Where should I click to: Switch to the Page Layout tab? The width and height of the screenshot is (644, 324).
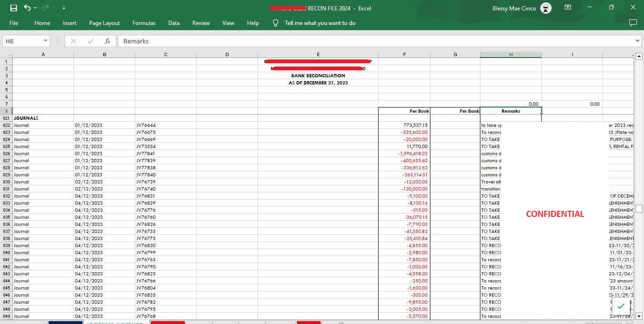pos(104,23)
